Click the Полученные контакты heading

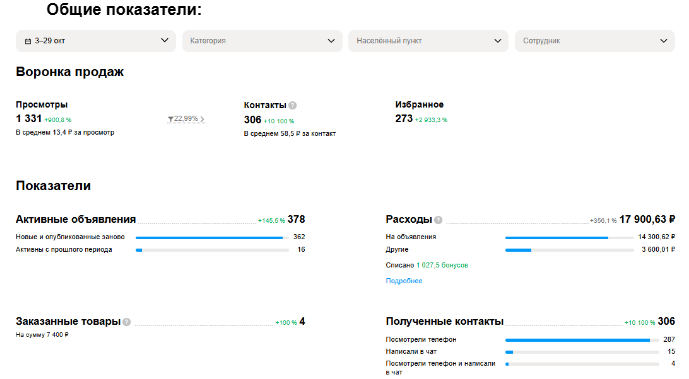(x=444, y=321)
